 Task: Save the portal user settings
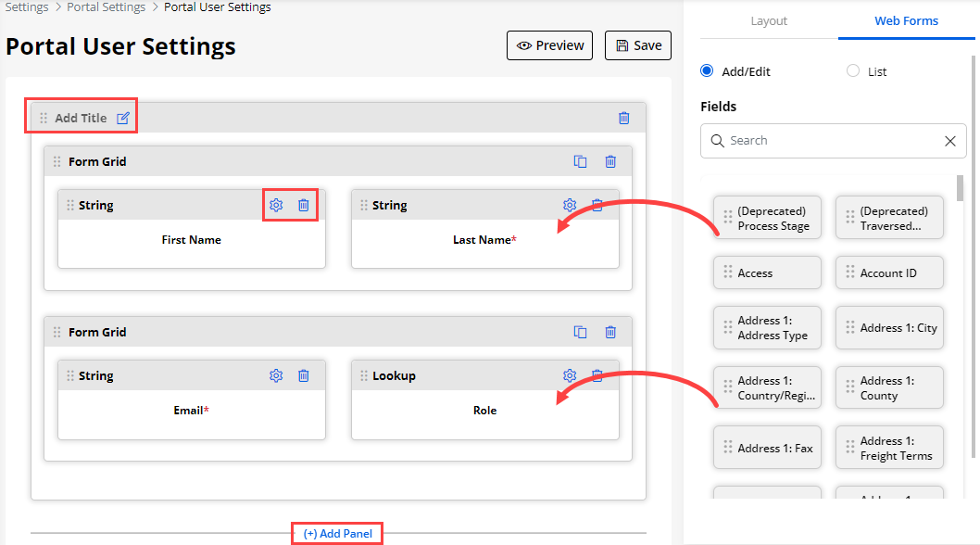pos(638,45)
